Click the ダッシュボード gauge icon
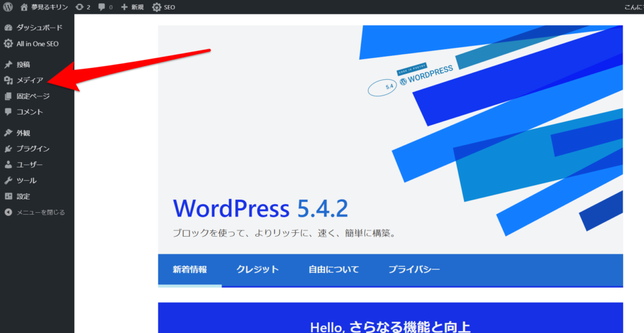644x333 pixels. 8,28
